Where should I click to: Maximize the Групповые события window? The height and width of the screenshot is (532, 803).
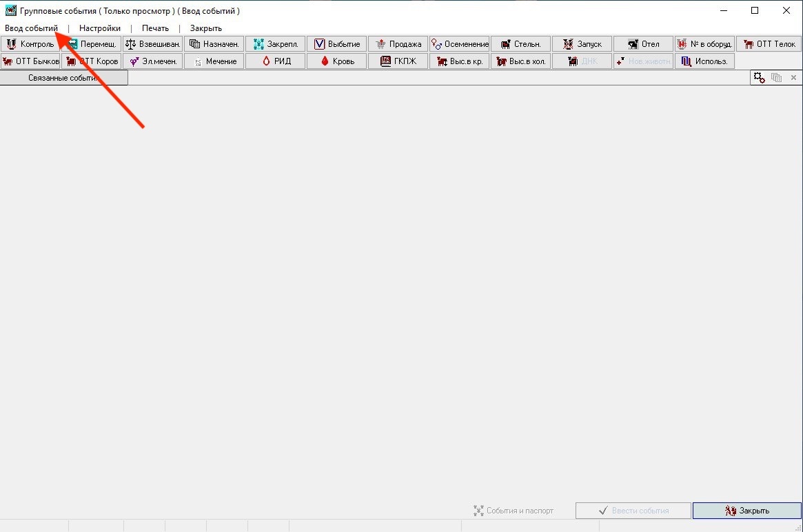coord(754,10)
